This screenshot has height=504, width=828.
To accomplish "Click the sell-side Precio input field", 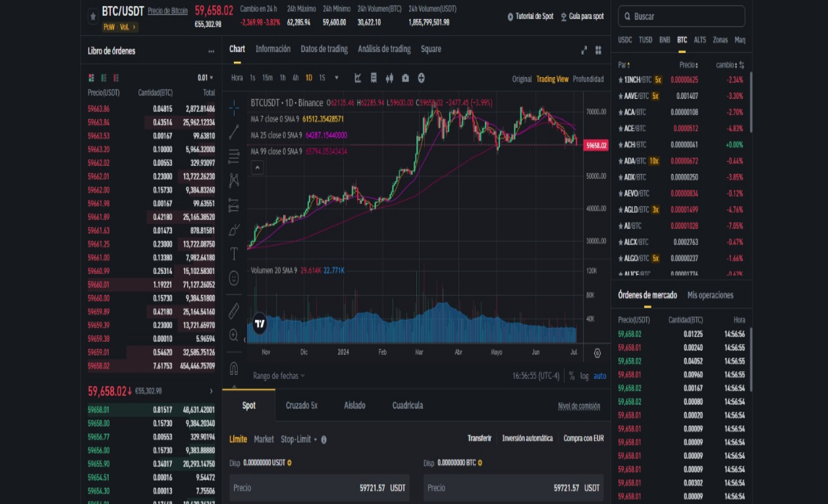I will tap(514, 488).
